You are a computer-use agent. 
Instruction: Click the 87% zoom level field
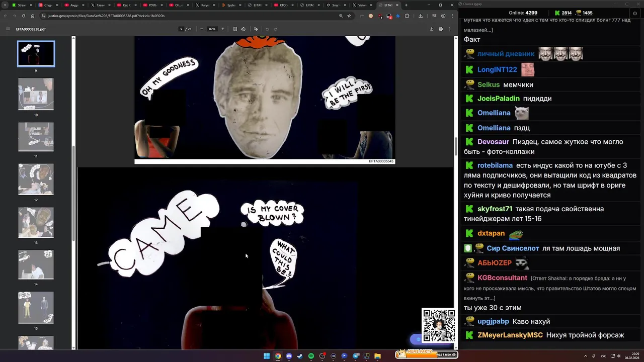(x=212, y=29)
